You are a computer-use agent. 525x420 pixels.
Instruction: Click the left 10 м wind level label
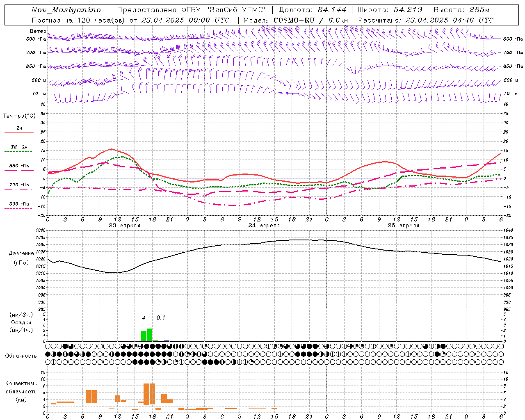point(39,94)
